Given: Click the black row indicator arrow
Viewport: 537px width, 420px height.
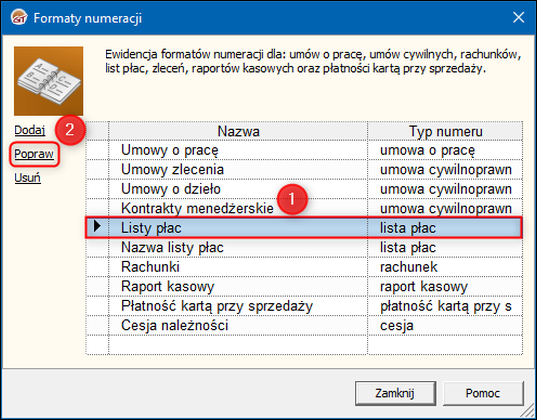Looking at the screenshot, I should click(97, 226).
